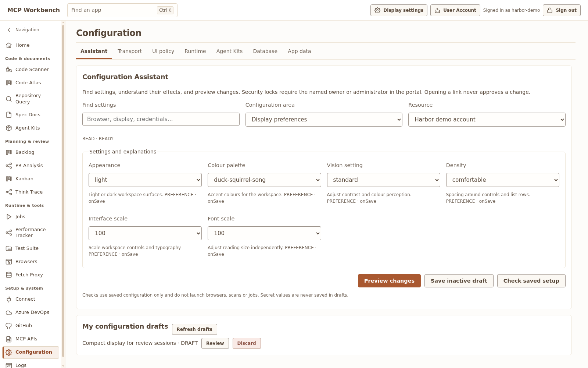588x368 pixels.
Task: Click the Jobs play icon
Action: pyautogui.click(x=9, y=217)
